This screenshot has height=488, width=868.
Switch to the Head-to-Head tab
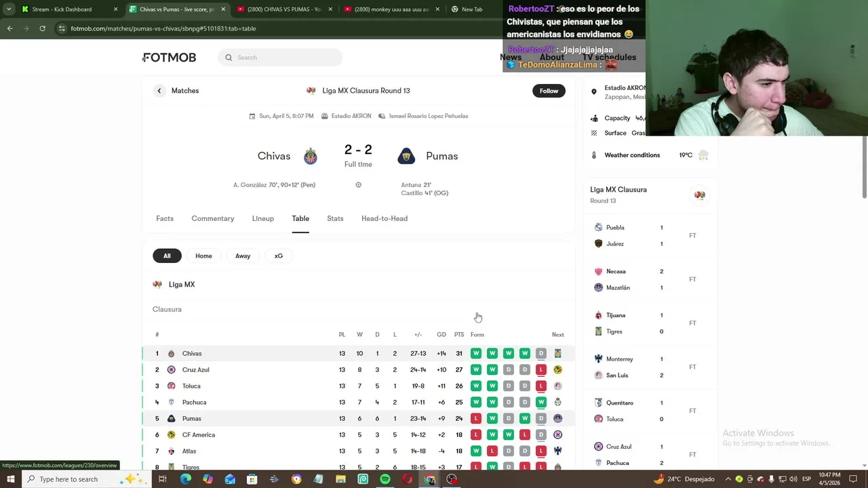coord(384,218)
